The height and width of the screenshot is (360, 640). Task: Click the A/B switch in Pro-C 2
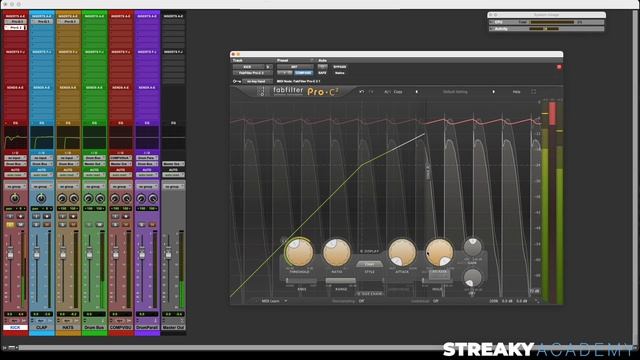(387, 92)
